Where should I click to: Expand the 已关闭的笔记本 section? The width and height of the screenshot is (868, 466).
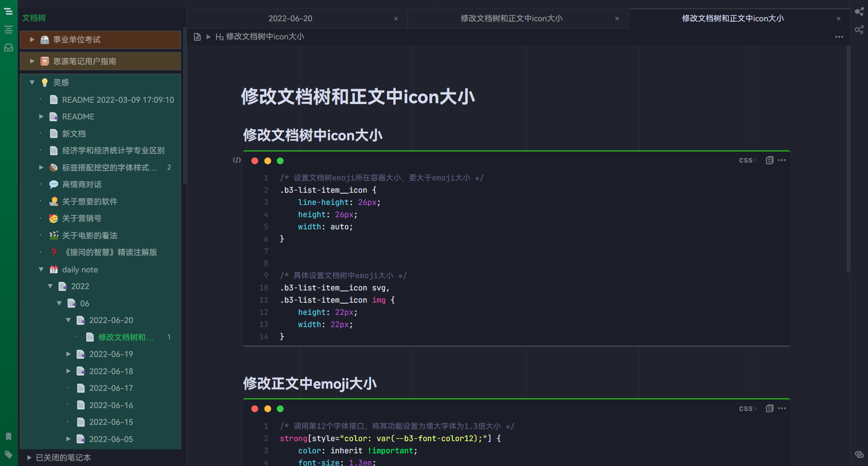[29, 457]
